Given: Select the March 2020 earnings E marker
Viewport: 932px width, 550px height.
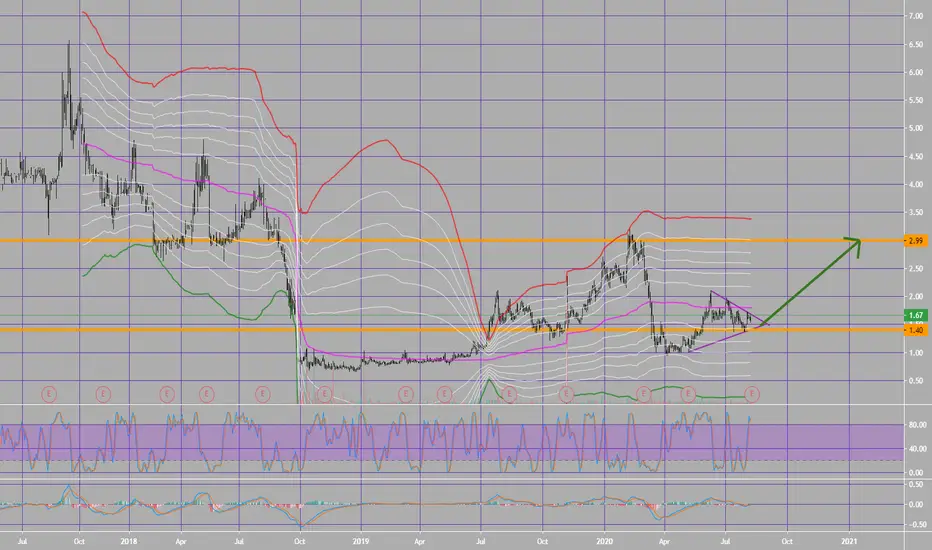Looking at the screenshot, I should pyautogui.click(x=643, y=394).
